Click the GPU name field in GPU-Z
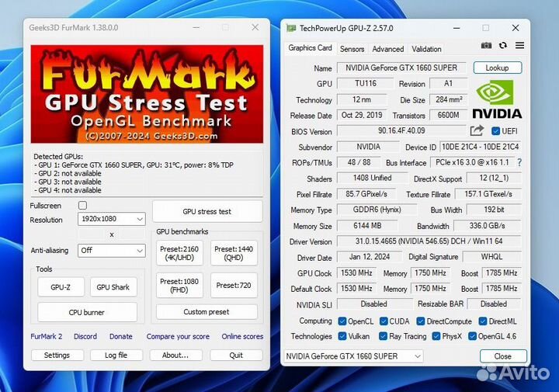The height and width of the screenshot is (392, 559). [x=401, y=68]
